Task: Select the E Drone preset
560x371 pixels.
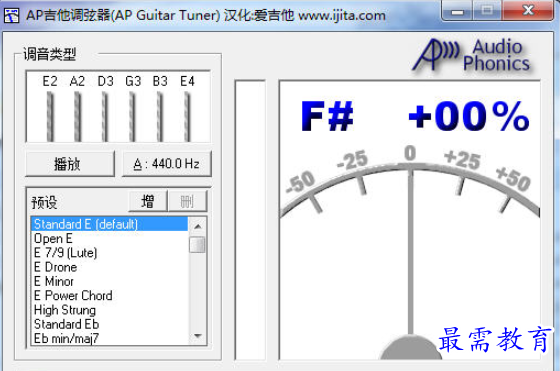Action: pos(110,267)
